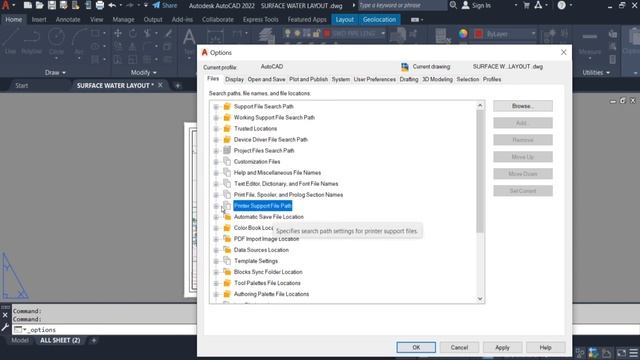Viewport: 640px width, 360px height.
Task: Click the New file icon in quick access toolbar
Action: (x=28, y=5)
